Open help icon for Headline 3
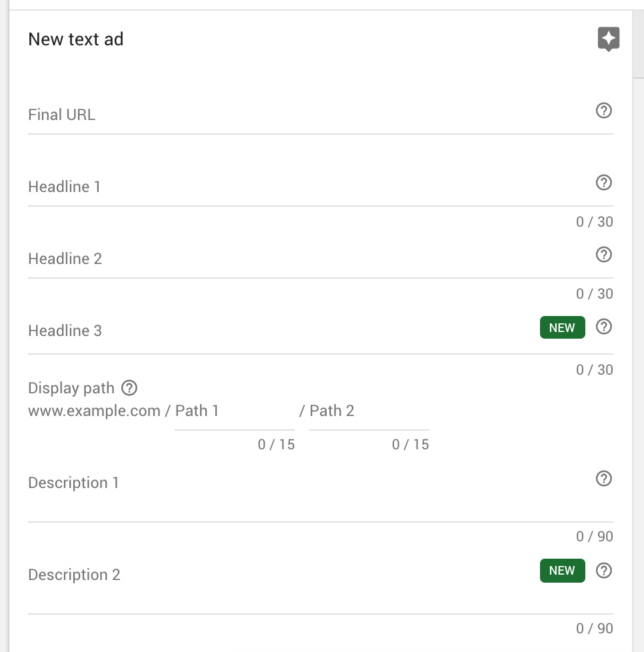The image size is (644, 652). (604, 327)
